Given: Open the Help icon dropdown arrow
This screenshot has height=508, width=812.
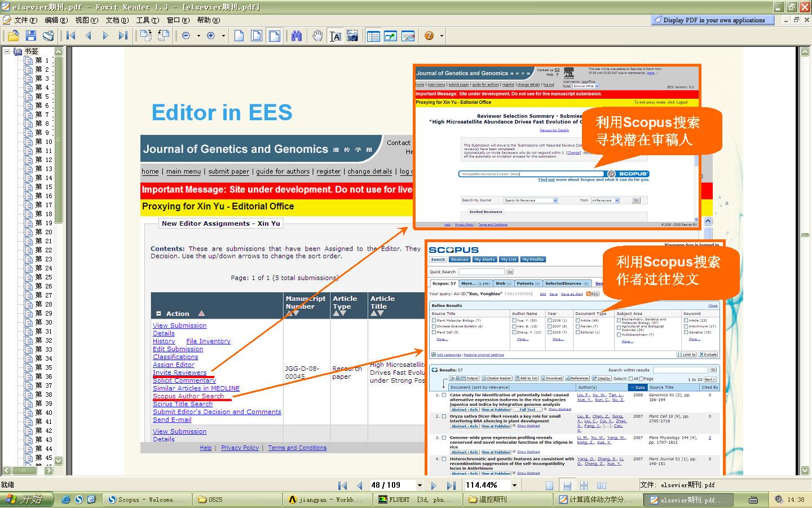Looking at the screenshot, I should click(x=442, y=36).
